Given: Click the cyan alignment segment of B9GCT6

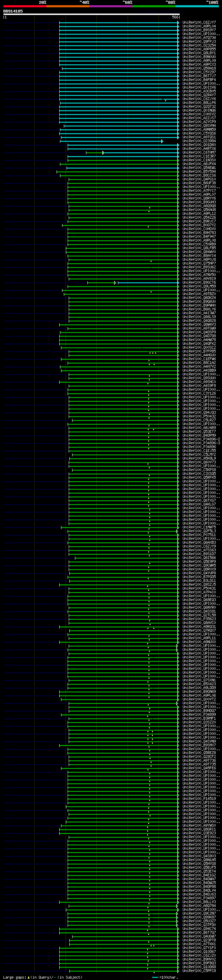Looking at the screenshot, I should click(x=148, y=283).
